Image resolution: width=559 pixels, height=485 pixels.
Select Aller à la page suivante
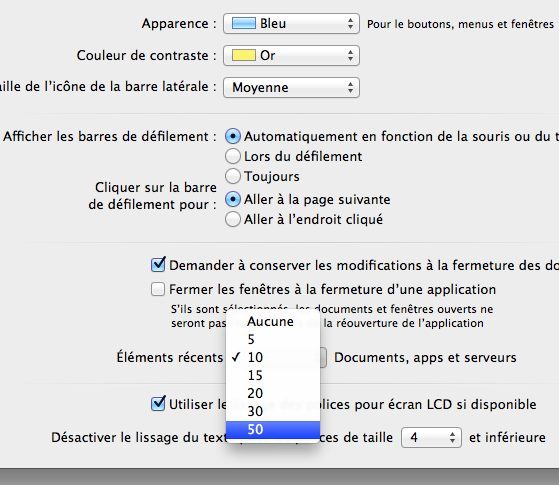(233, 199)
